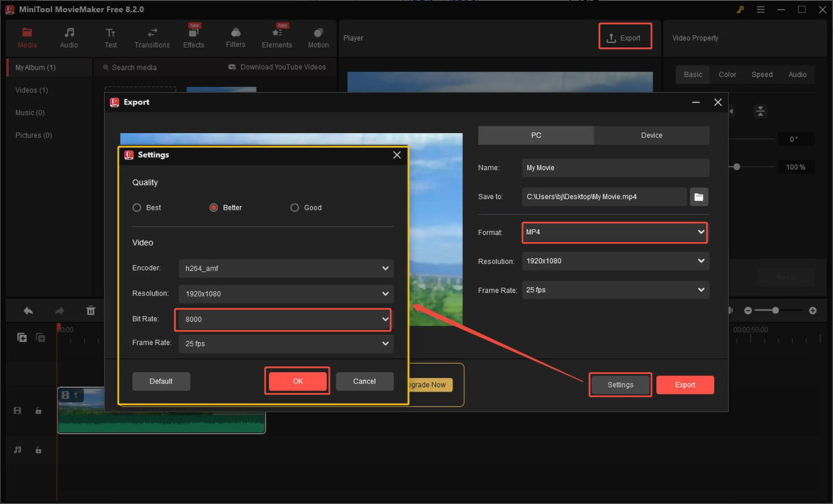Click the Settings button in Export window
Viewport: 833px width, 504px height.
[x=620, y=385]
